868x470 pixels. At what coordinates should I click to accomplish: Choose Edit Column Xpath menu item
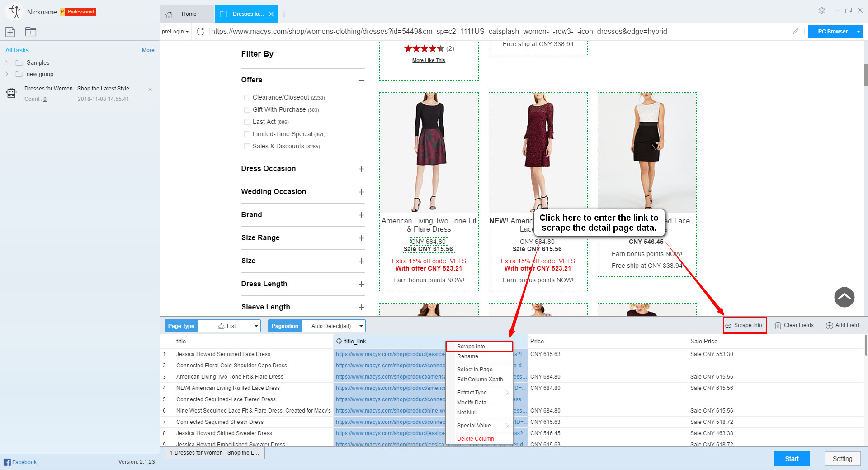[x=479, y=380]
